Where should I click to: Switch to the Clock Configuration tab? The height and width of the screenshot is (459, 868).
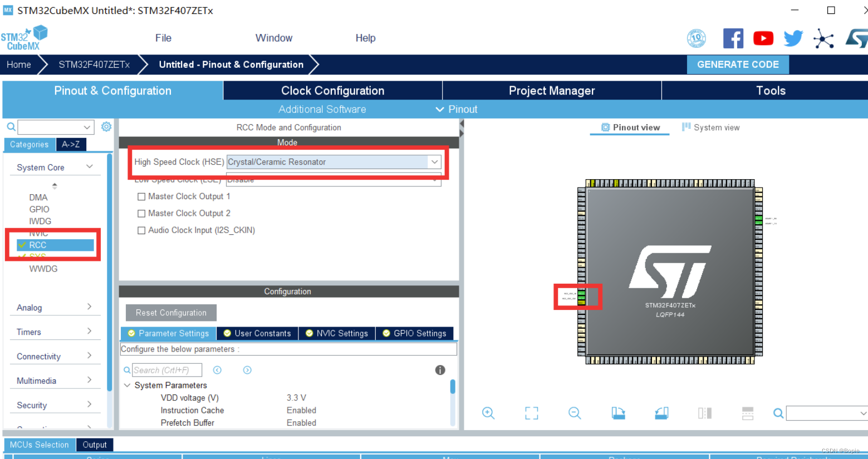(x=333, y=91)
